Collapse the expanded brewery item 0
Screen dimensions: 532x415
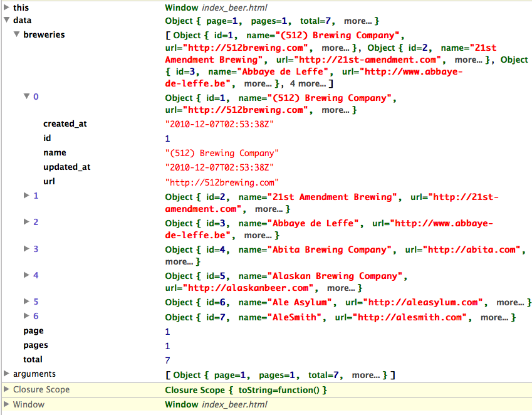tap(26, 97)
